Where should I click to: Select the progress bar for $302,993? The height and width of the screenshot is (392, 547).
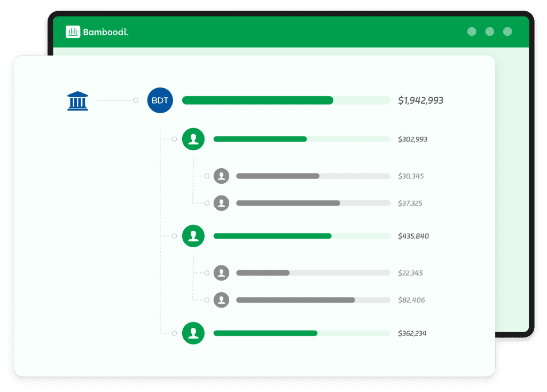pos(260,139)
